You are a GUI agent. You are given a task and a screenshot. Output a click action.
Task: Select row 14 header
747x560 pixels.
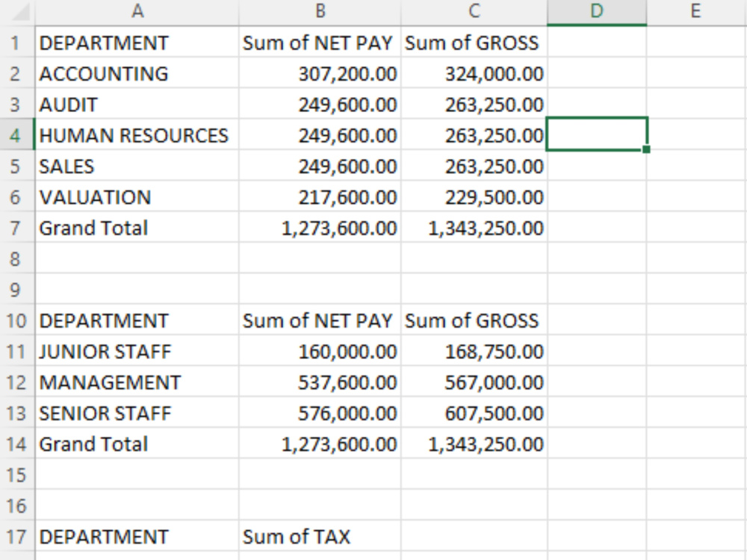pos(17,444)
